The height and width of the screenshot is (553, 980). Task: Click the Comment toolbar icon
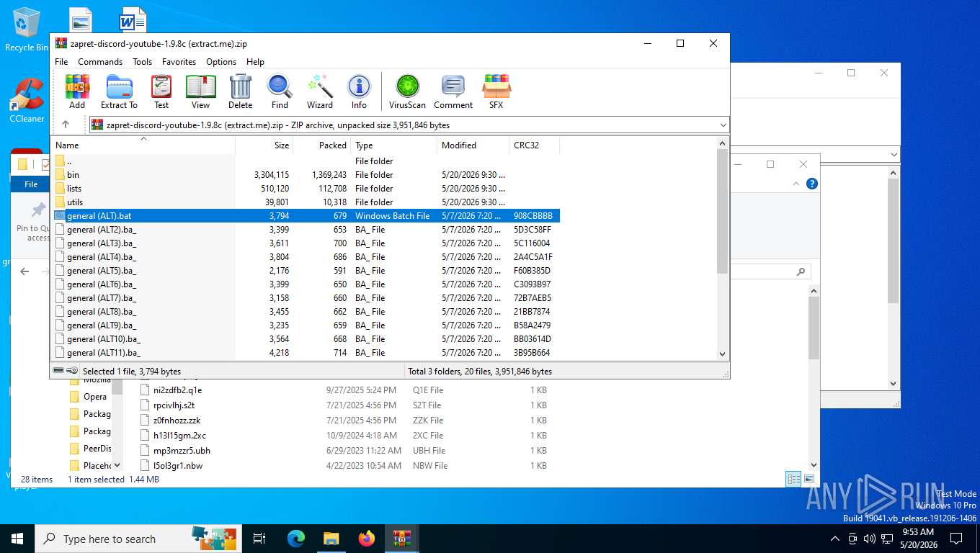click(x=453, y=91)
